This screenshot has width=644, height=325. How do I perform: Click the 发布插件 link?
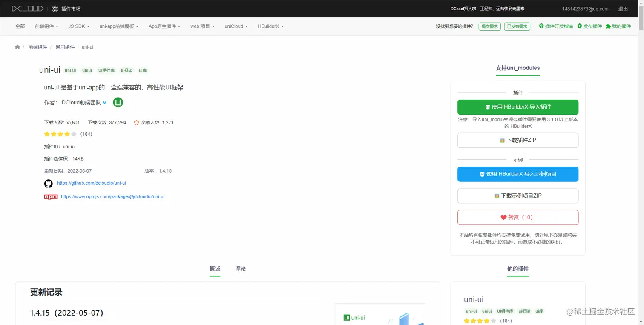[592, 26]
